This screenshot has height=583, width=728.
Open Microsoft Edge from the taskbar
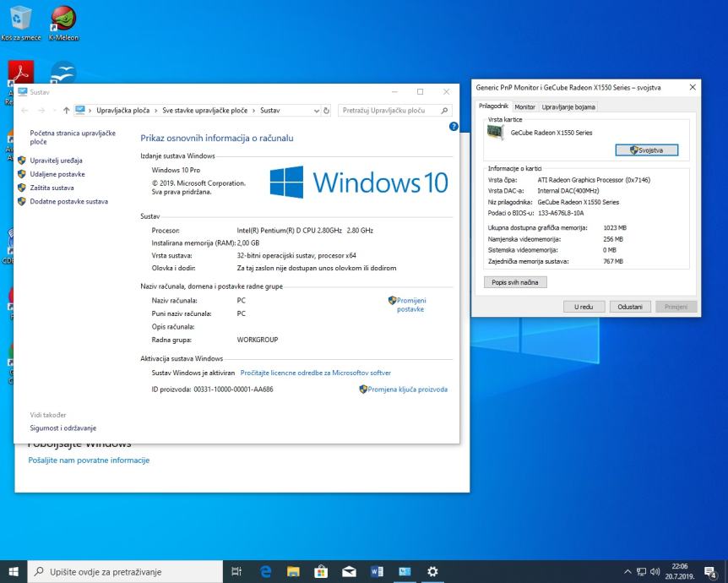point(264,571)
